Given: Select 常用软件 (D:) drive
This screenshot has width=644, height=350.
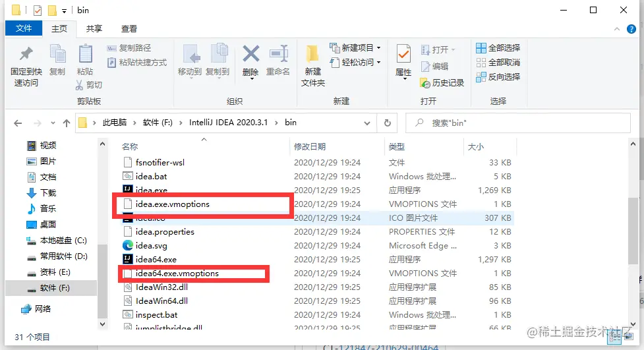Looking at the screenshot, I should (57, 256).
